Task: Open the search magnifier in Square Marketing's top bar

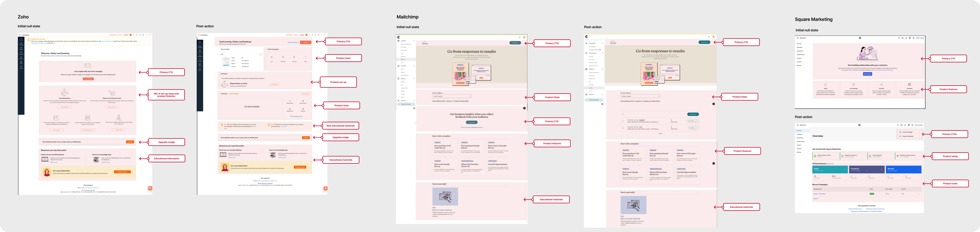Action: [899, 38]
